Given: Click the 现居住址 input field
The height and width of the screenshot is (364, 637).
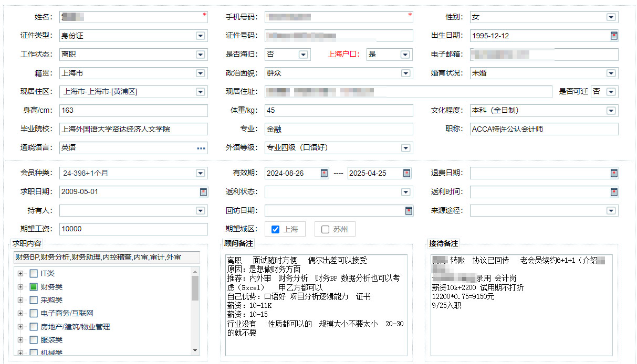Looking at the screenshot, I should click(408, 92).
